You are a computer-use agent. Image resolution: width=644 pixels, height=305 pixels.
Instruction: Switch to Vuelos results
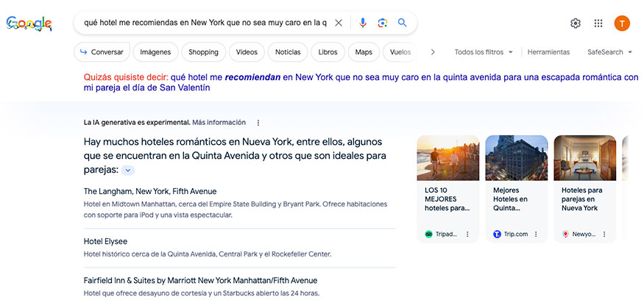tap(400, 52)
